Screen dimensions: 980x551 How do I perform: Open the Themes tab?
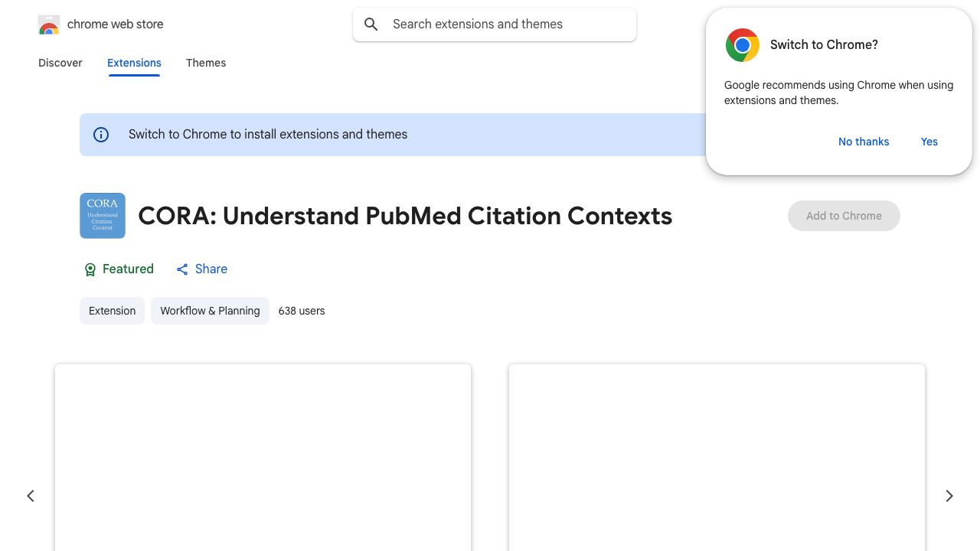coord(206,63)
